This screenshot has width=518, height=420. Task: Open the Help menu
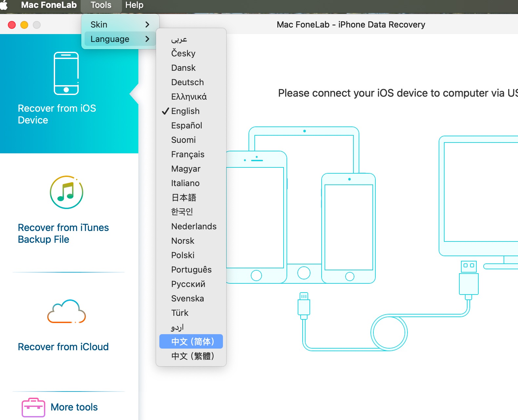click(x=134, y=5)
